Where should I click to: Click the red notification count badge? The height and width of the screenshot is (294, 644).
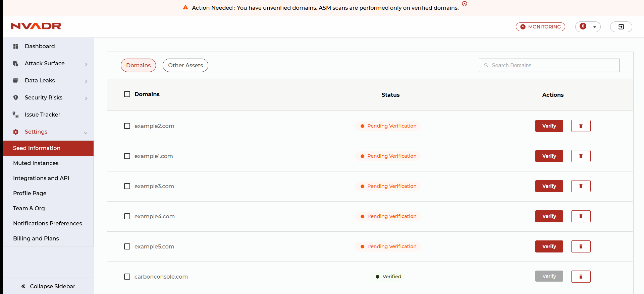pos(583,26)
